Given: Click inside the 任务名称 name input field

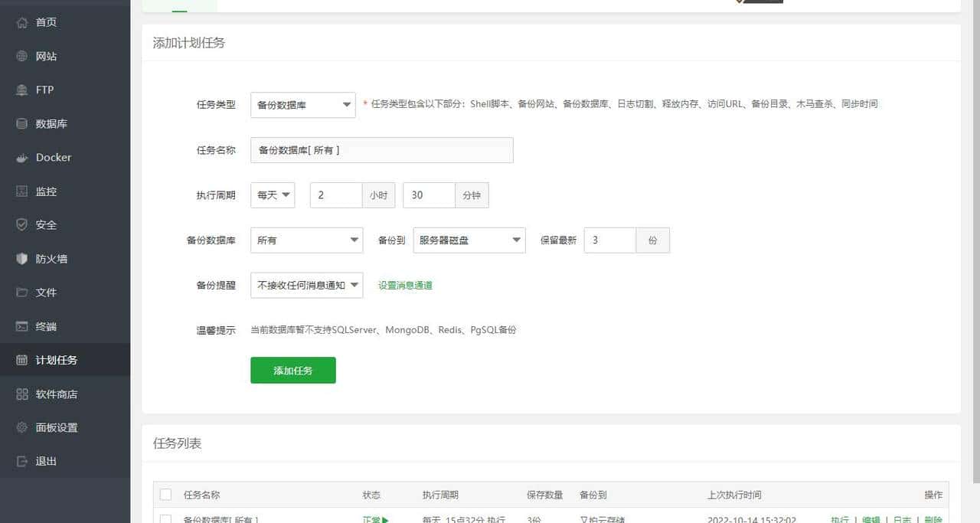Looking at the screenshot, I should pyautogui.click(x=381, y=150).
